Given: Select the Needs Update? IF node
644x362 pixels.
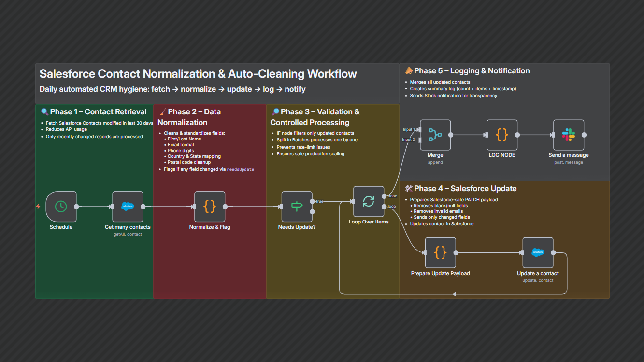Looking at the screenshot, I should coord(296,206).
